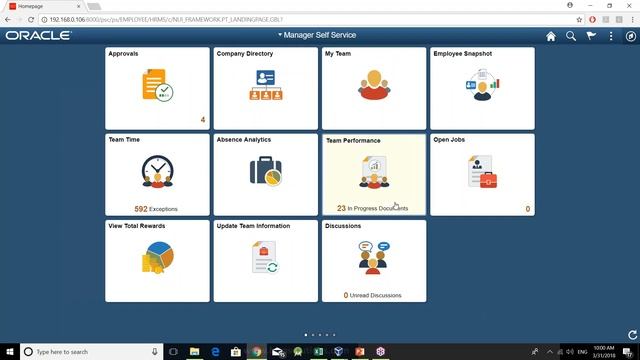Image resolution: width=640 pixels, height=360 pixels.
Task: Open the Team Time tile
Action: click(x=157, y=175)
